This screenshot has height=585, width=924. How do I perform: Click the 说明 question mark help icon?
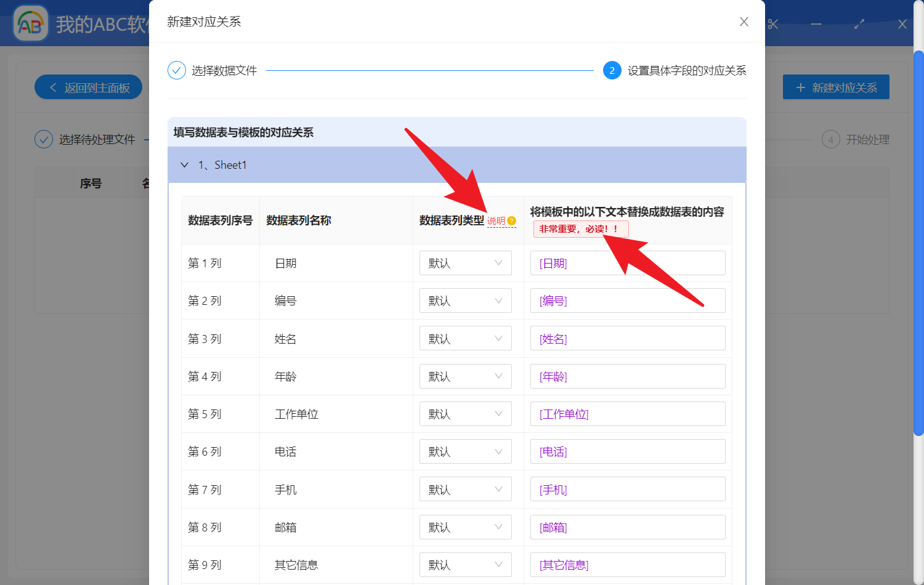coord(512,220)
